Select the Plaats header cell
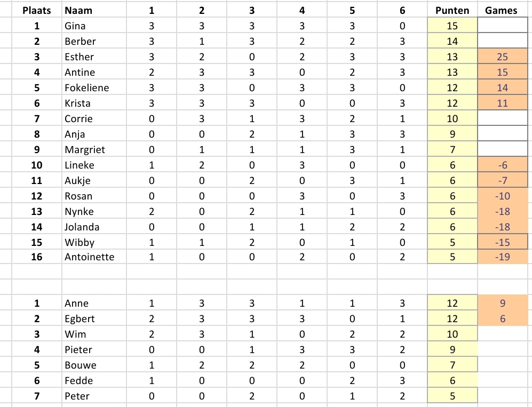This screenshot has height=407, width=532. click(x=37, y=10)
